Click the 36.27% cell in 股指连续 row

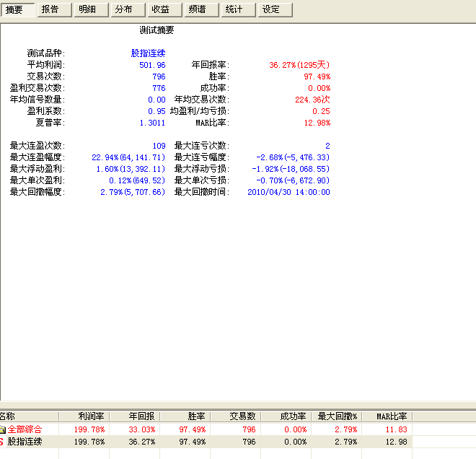tap(142, 442)
